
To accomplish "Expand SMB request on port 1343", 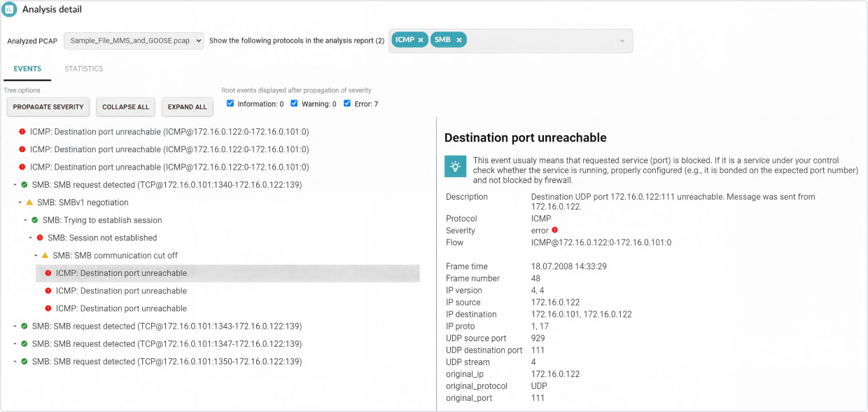I will point(15,327).
